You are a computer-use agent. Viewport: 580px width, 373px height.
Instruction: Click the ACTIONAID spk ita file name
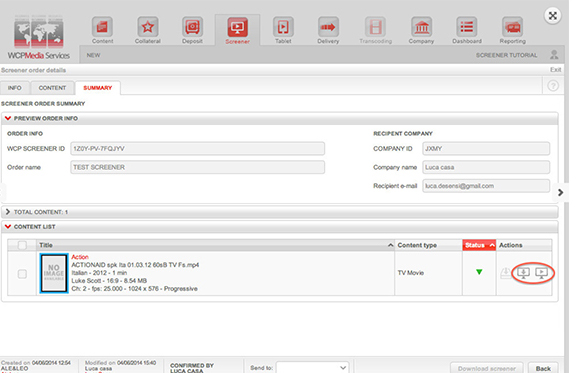[x=135, y=265]
